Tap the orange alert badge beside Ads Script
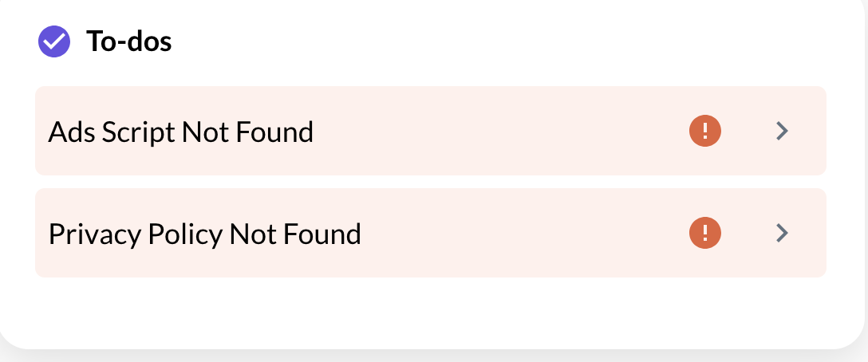The image size is (868, 362). 704,131
